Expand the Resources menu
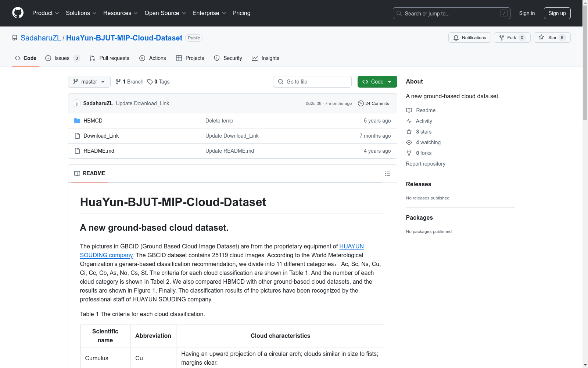Image resolution: width=588 pixels, height=368 pixels. pos(121,13)
